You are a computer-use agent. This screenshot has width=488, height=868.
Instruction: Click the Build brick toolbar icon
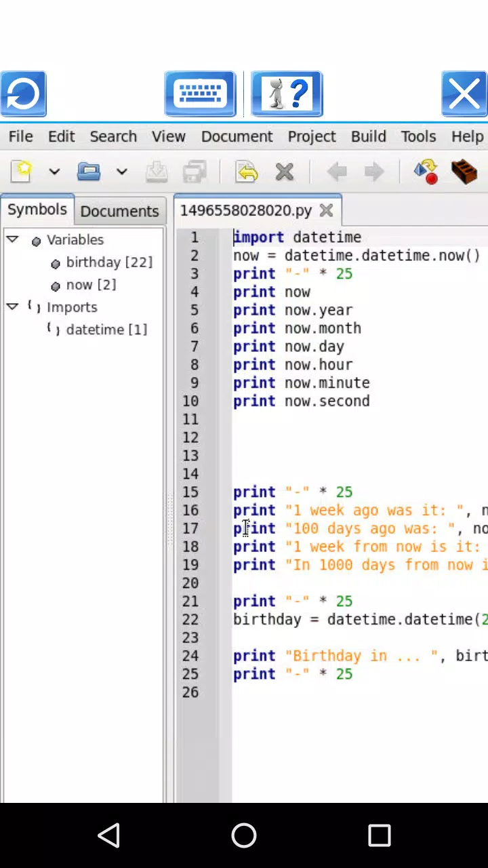(464, 172)
